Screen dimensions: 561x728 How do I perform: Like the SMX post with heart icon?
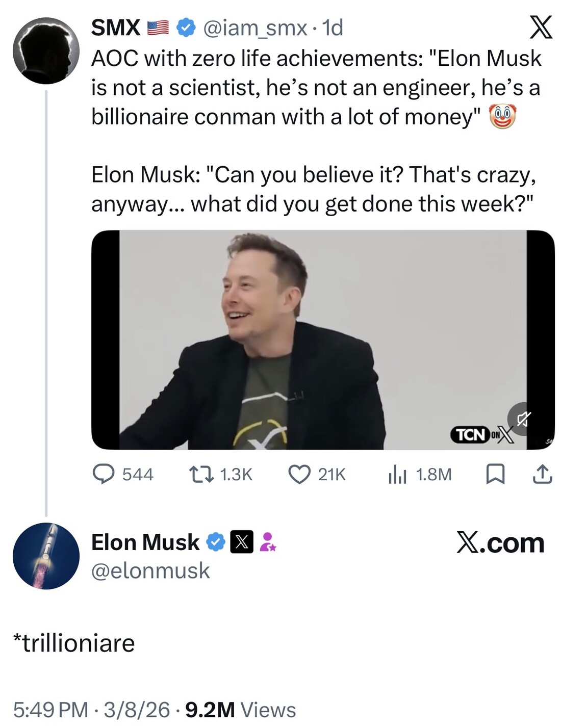[x=299, y=474]
